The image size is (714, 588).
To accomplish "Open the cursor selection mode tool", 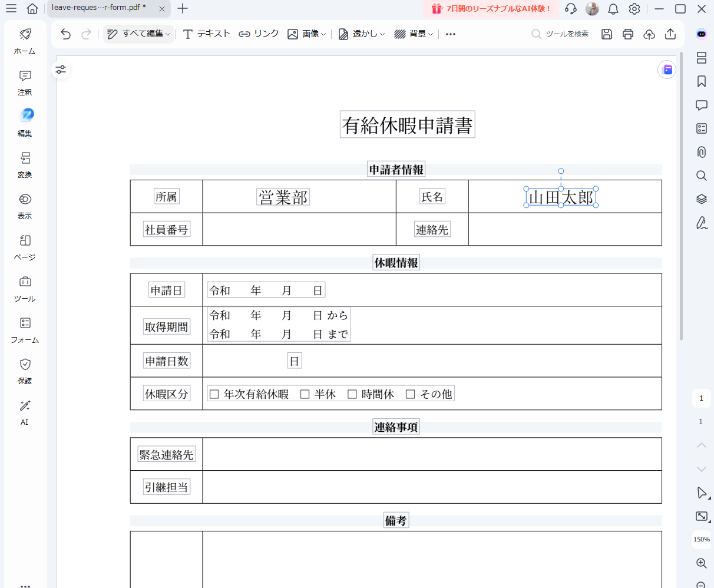I will coord(701,493).
